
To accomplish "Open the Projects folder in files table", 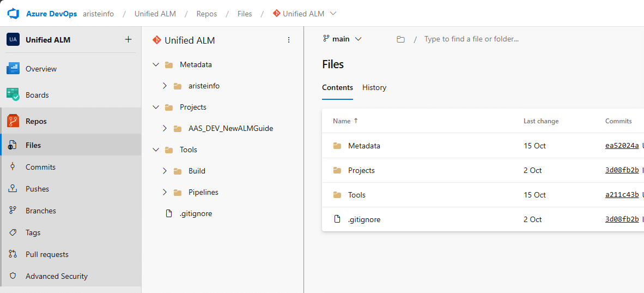I will (361, 170).
